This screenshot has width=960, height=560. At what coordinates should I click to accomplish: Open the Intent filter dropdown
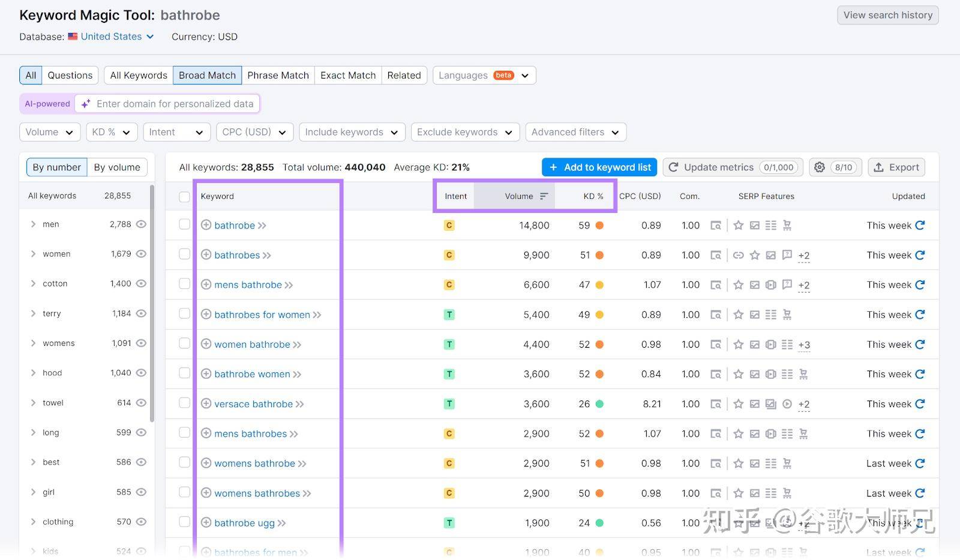[x=177, y=132]
